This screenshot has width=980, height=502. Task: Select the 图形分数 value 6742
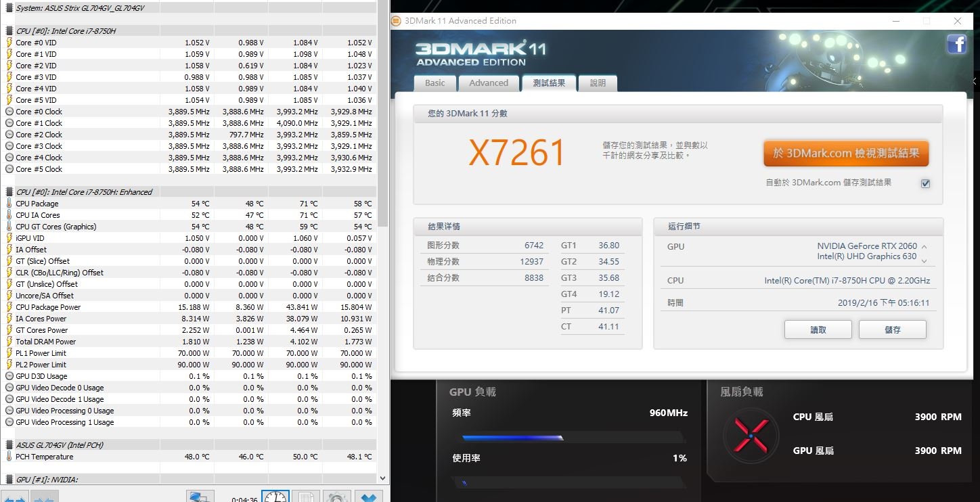click(534, 246)
